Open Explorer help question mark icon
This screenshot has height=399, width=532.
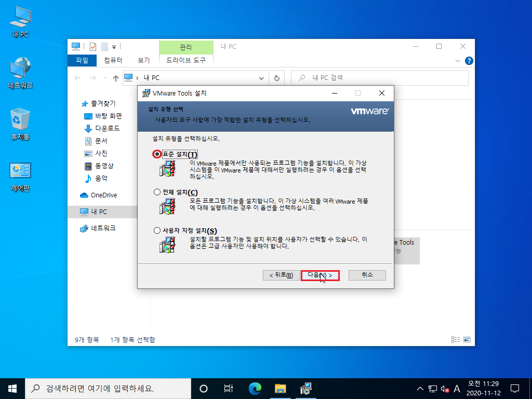click(x=469, y=61)
